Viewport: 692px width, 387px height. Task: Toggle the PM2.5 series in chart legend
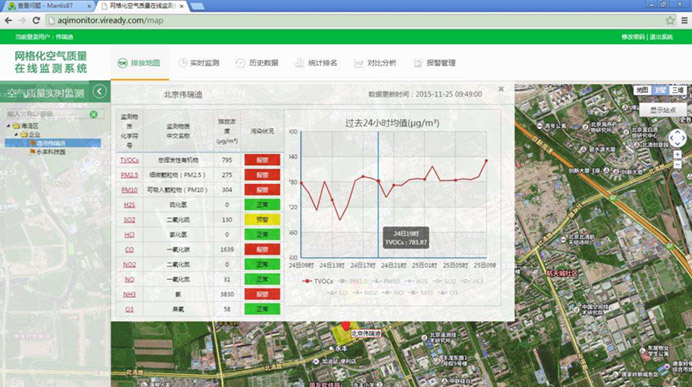point(353,281)
